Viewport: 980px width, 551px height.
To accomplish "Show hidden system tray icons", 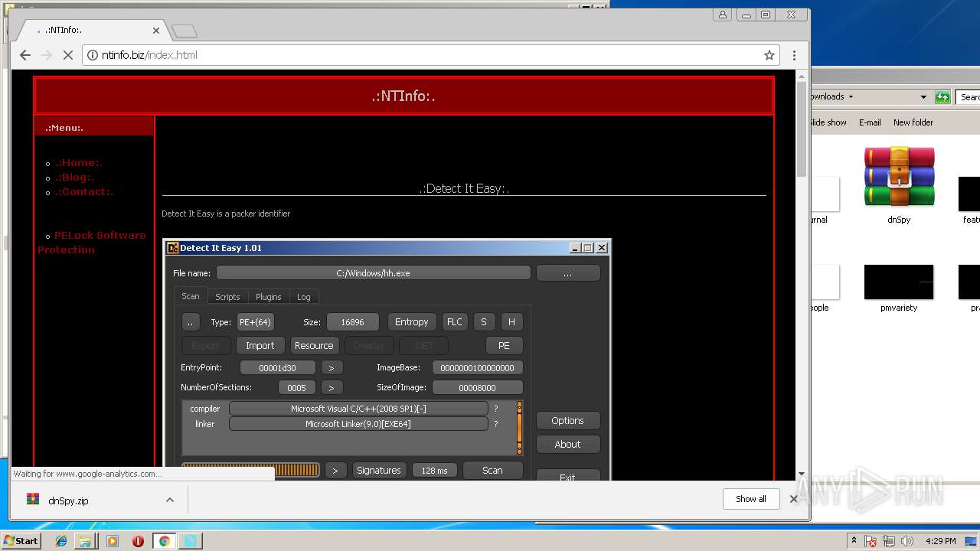I will [854, 540].
